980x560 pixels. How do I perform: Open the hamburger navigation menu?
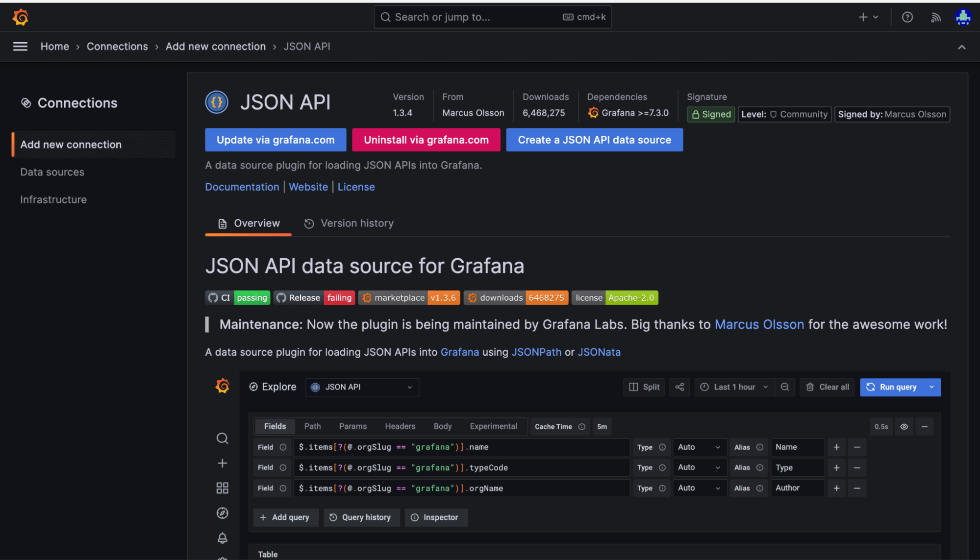pyautogui.click(x=20, y=47)
